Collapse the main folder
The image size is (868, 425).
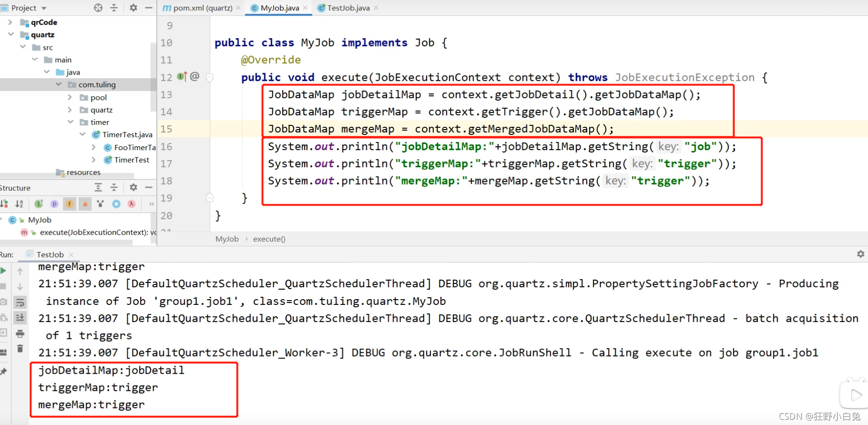click(x=35, y=59)
